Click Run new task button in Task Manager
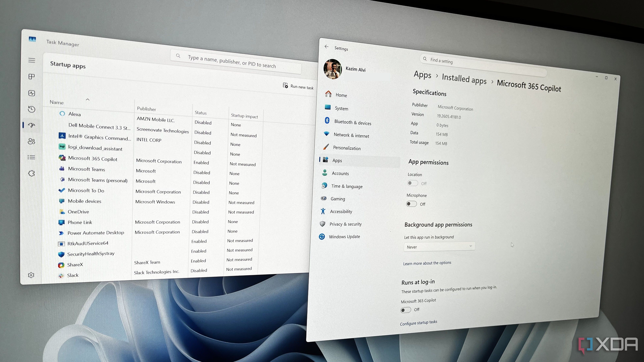Image resolution: width=644 pixels, height=362 pixels. [x=298, y=86]
